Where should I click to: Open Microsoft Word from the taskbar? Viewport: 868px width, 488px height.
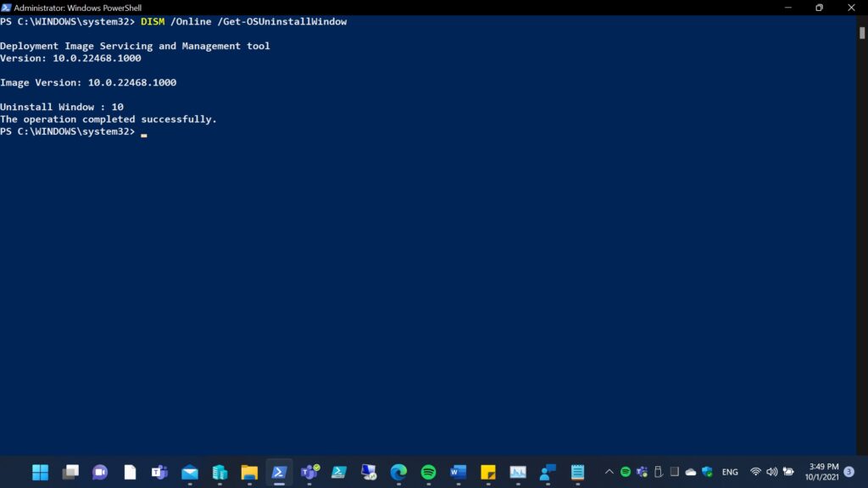[x=459, y=472]
